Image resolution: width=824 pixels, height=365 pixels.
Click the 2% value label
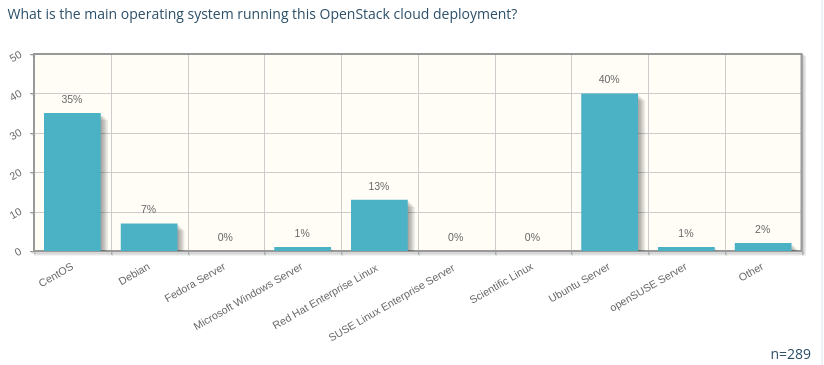(x=763, y=229)
